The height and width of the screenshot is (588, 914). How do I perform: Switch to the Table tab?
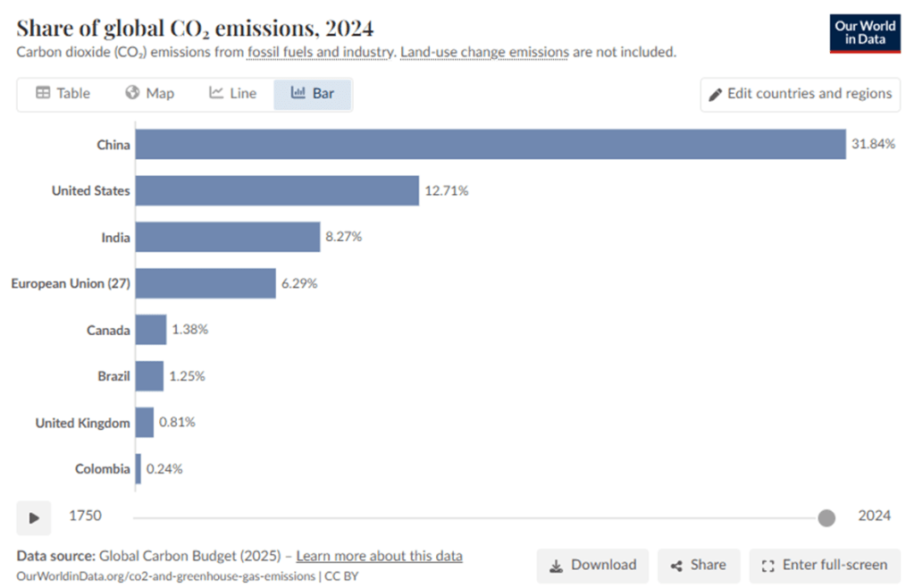coord(63,94)
